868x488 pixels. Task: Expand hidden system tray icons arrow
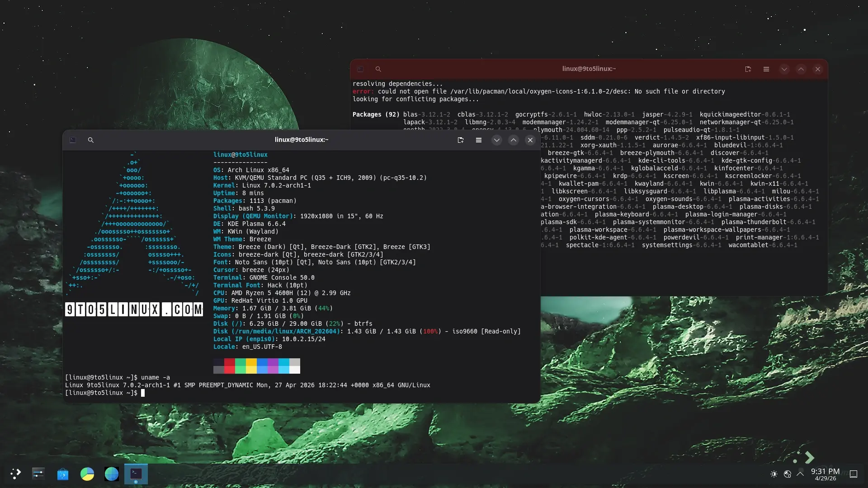tap(800, 474)
